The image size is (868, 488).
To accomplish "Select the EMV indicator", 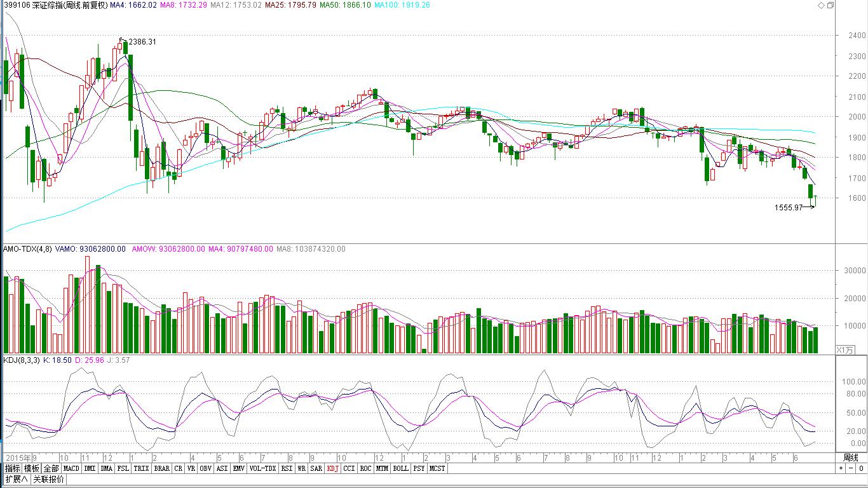I will point(238,468).
